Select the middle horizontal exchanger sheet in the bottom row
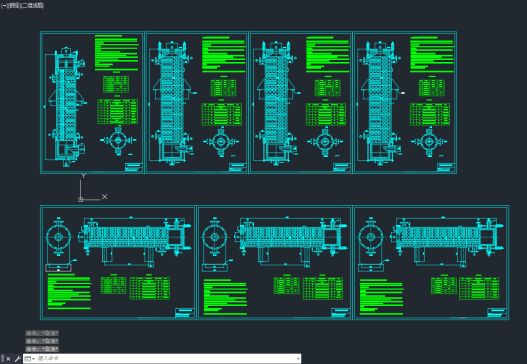Image resolution: width=527 pixels, height=364 pixels. click(275, 262)
